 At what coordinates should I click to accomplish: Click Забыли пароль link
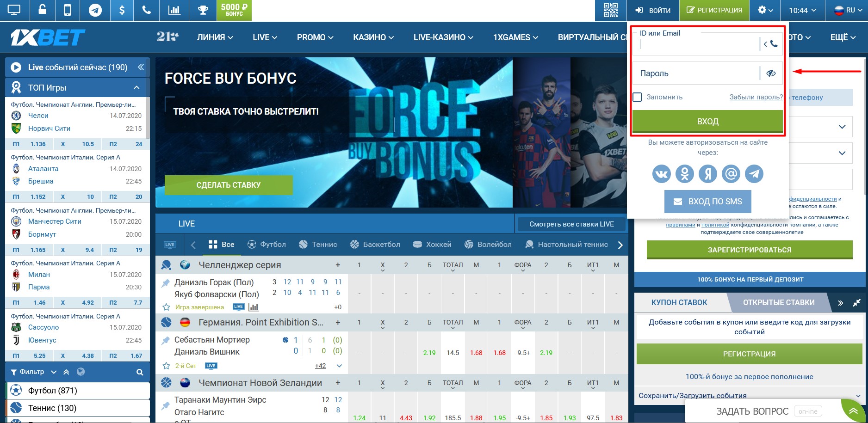pyautogui.click(x=756, y=97)
